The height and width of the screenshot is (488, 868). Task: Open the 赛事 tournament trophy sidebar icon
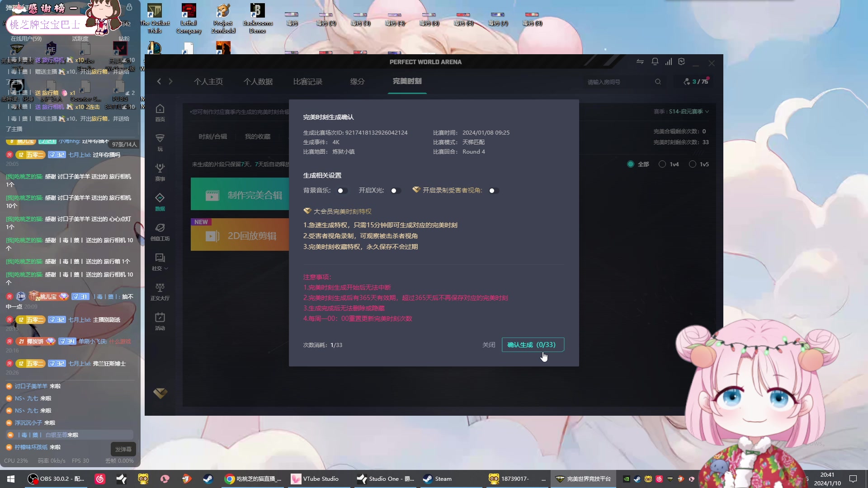160,173
